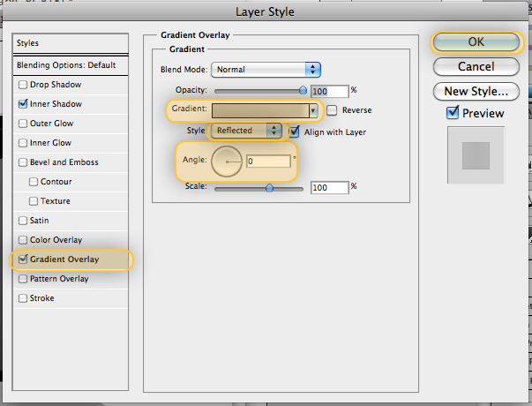Click the New Style button

[x=476, y=91]
